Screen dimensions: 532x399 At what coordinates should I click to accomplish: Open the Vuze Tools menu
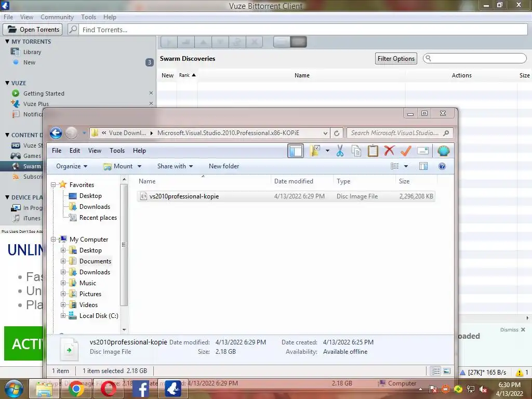[88, 17]
